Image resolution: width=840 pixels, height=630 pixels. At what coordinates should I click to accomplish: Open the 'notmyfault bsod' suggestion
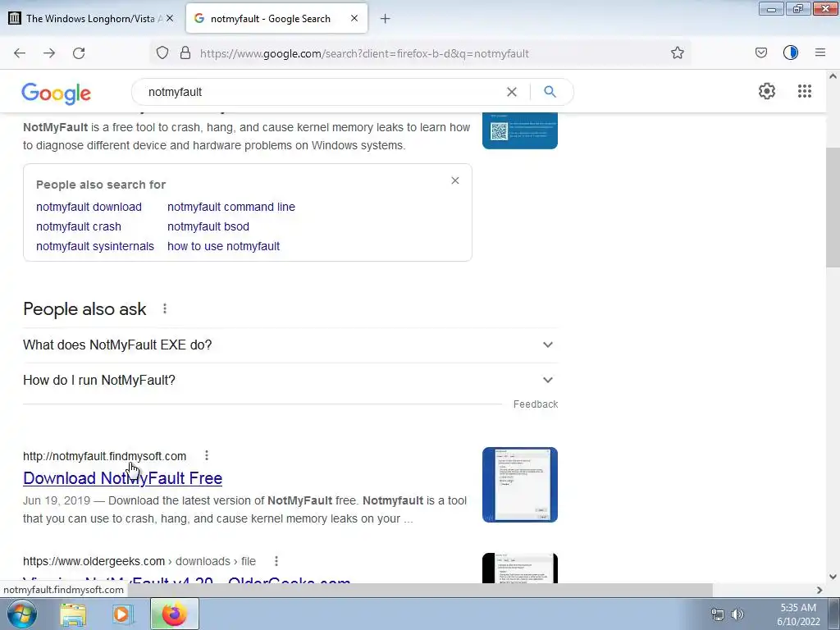click(x=208, y=226)
